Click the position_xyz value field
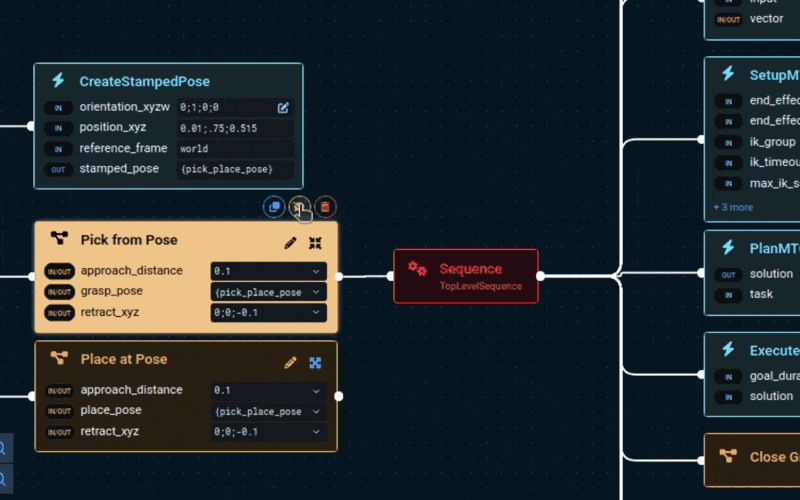The image size is (800, 500). pyautogui.click(x=235, y=128)
